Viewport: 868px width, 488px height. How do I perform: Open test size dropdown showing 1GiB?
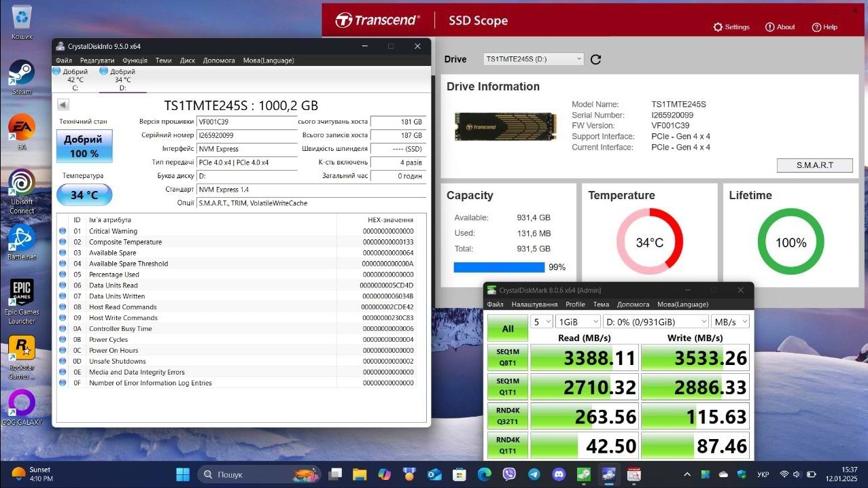pyautogui.click(x=577, y=321)
